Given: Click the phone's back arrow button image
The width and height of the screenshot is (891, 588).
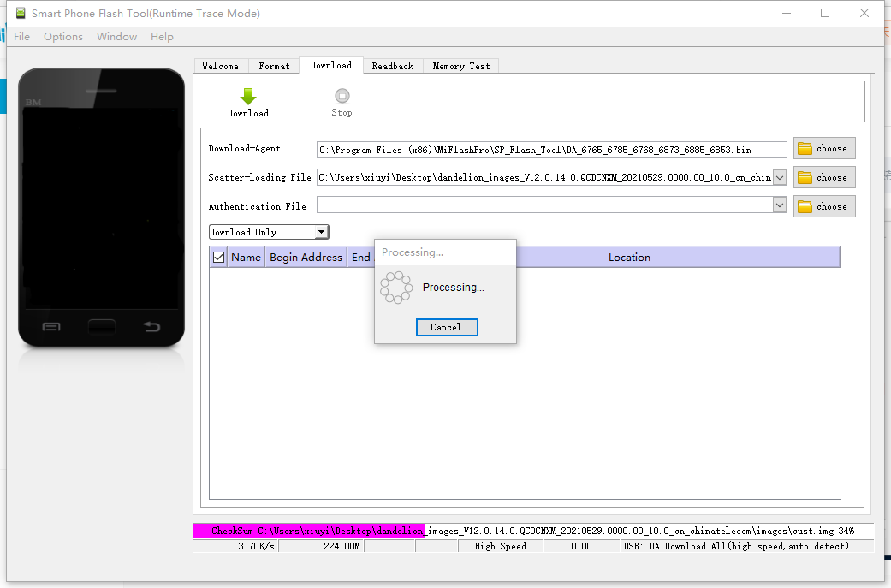Looking at the screenshot, I should click(x=151, y=326).
